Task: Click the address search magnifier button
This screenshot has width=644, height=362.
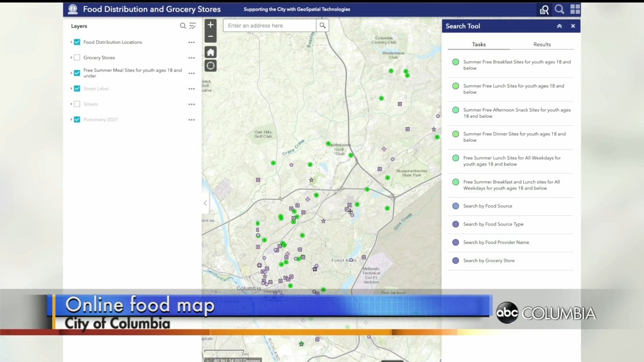Action: 323,26
